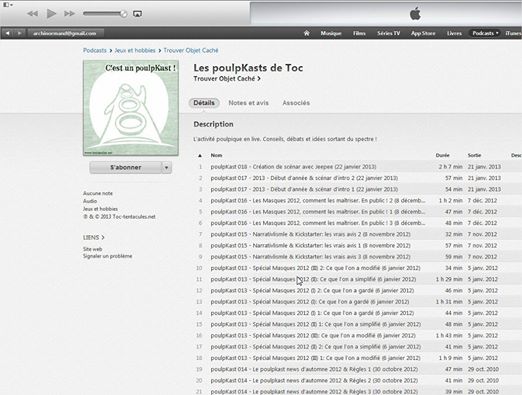
Task: Click the S'abonner subscribe button
Action: click(126, 167)
